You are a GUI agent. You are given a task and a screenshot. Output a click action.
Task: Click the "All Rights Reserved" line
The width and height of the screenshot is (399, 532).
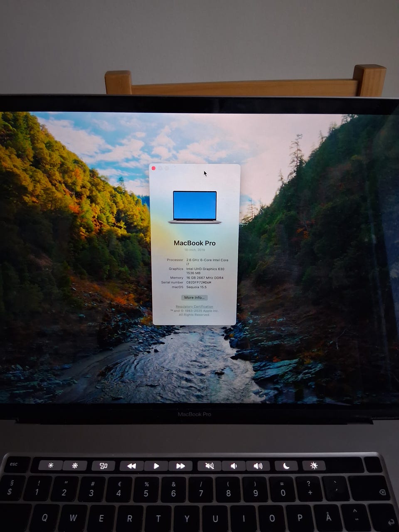tap(194, 315)
